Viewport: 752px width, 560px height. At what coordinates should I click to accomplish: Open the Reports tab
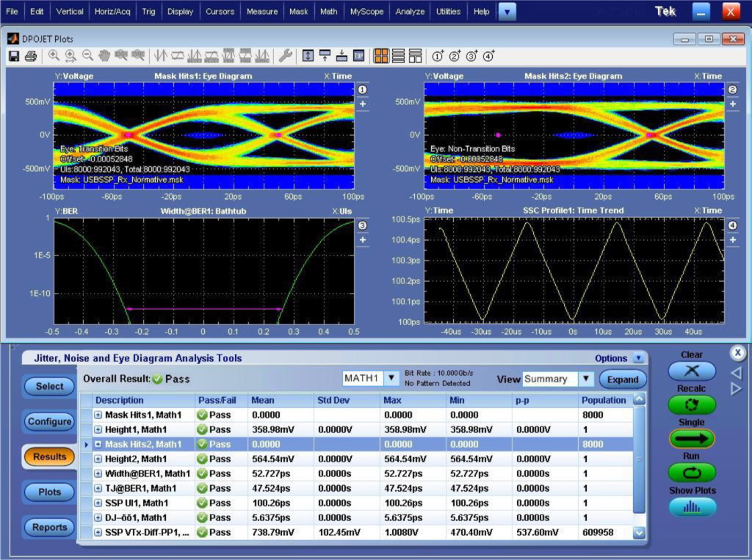(x=49, y=527)
